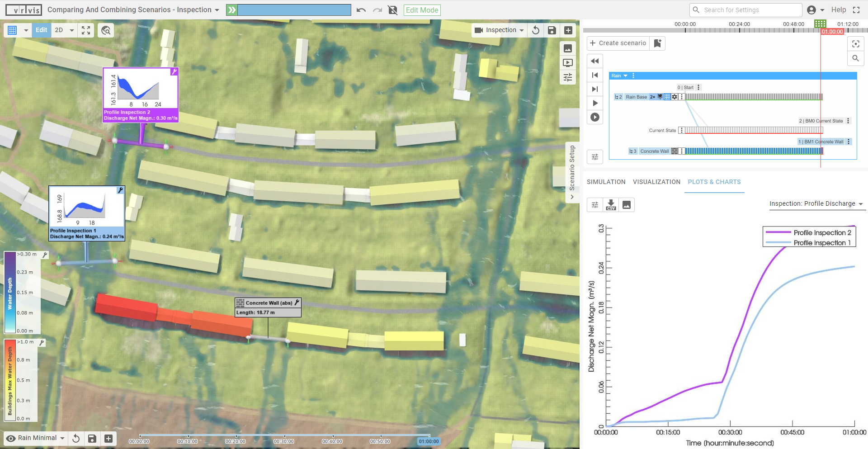Open the VISUALIZATION tab

coord(656,182)
